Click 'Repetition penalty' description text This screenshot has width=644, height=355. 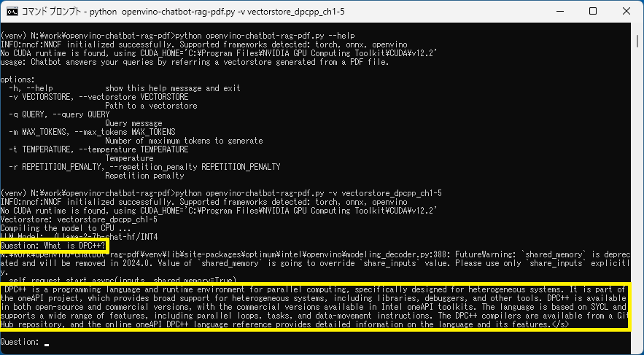point(144,176)
